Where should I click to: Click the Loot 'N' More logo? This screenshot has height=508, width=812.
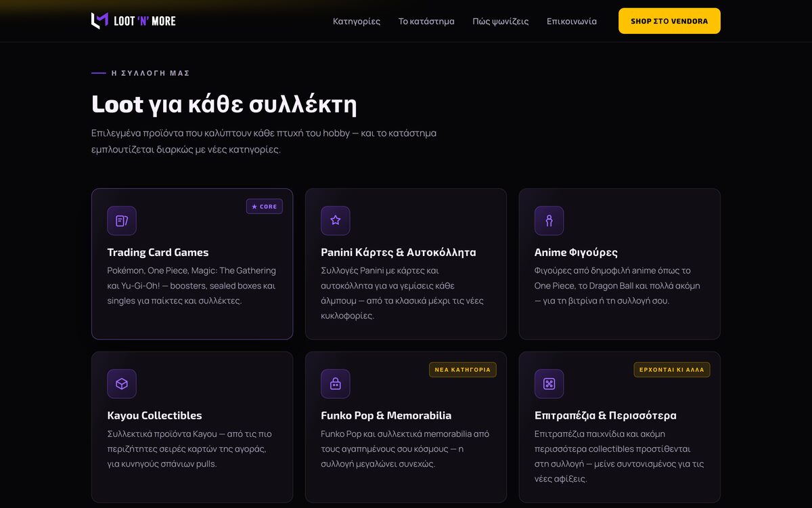pos(133,21)
